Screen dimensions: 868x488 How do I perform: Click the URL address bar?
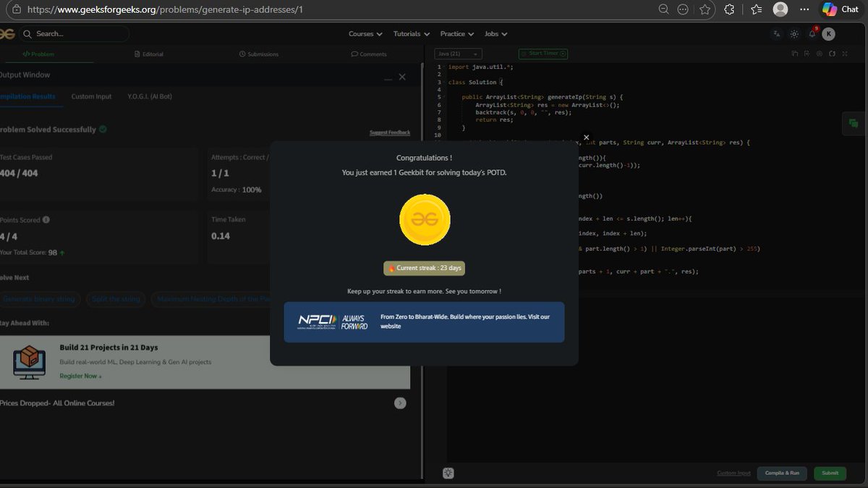[x=333, y=10]
